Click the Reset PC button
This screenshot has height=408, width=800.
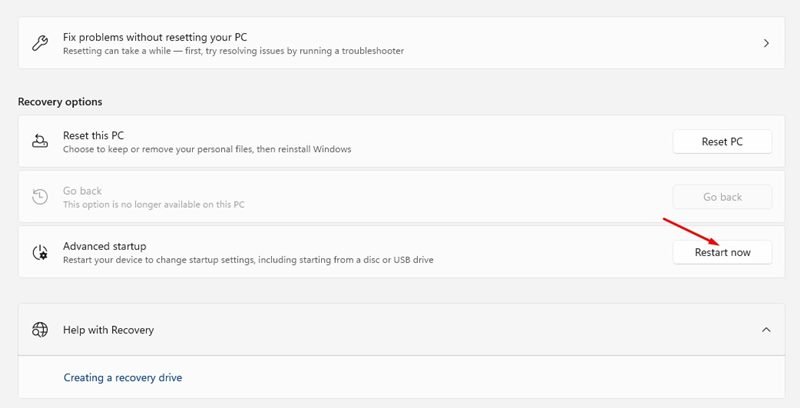(722, 142)
